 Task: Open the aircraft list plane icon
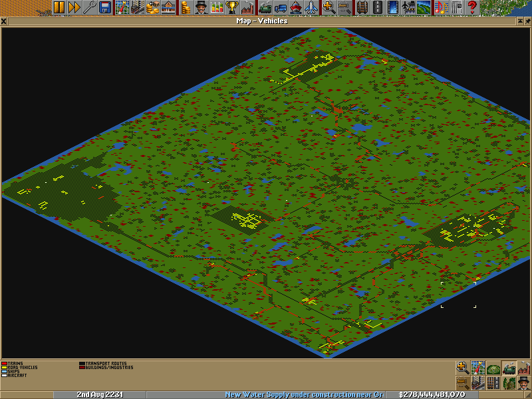[311, 7]
